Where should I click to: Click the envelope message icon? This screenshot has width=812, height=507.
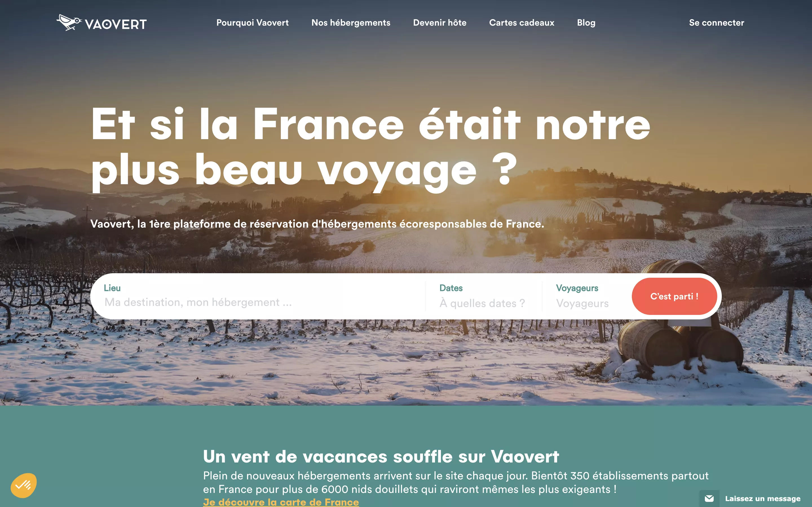(709, 499)
